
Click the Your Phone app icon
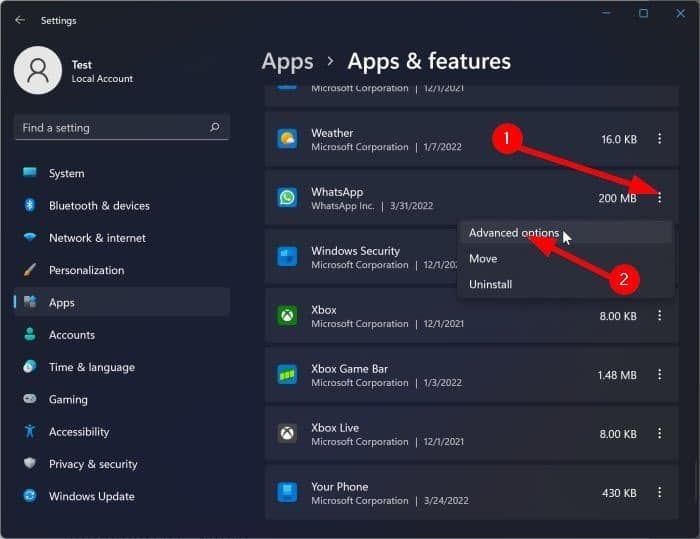point(287,493)
